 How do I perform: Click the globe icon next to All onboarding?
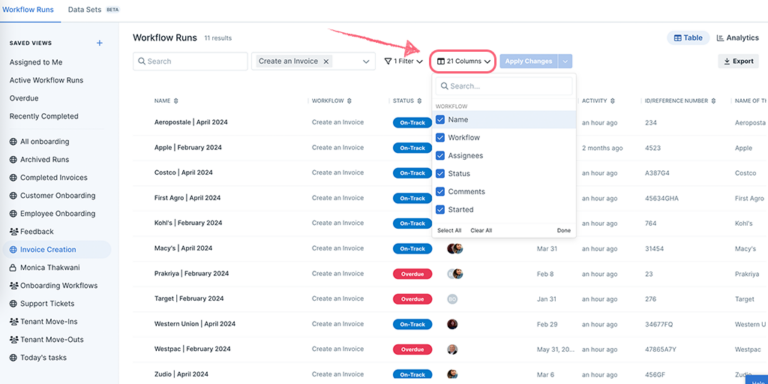coord(13,142)
